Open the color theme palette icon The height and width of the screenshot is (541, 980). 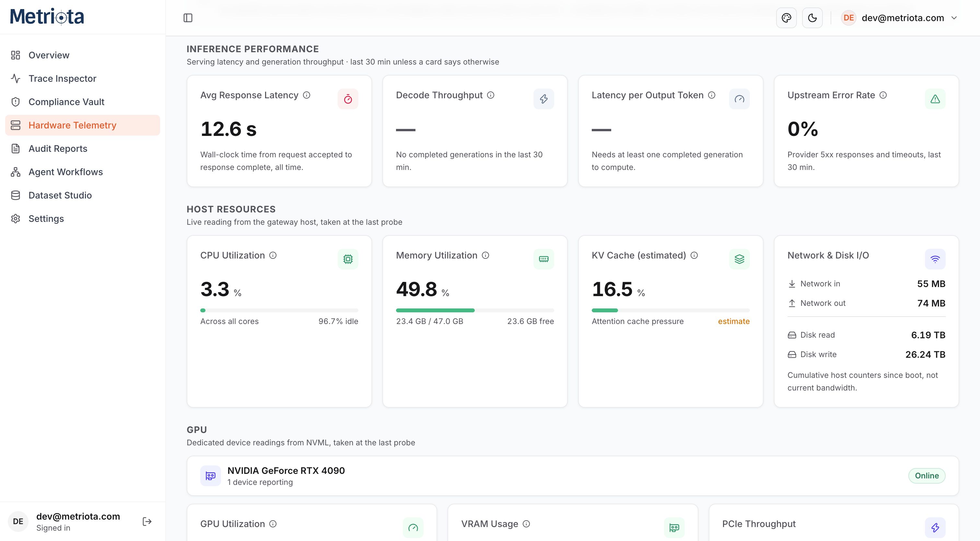(786, 18)
